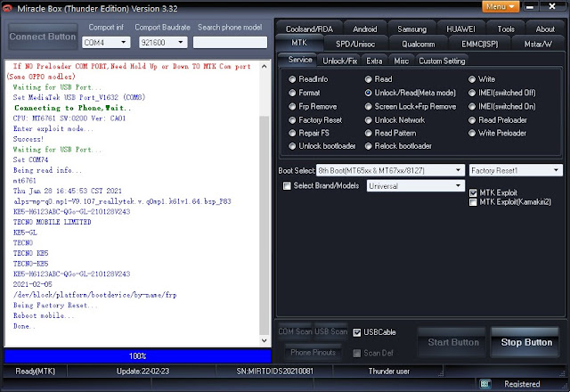Open the About tab
The height and width of the screenshot is (392, 570).
point(545,29)
